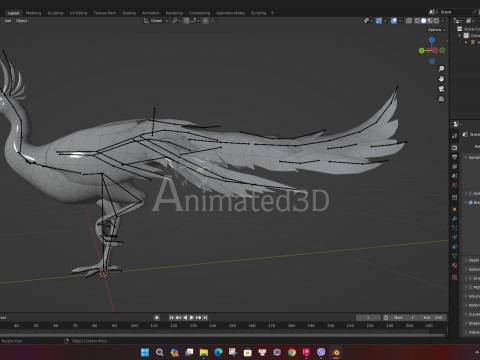The width and height of the screenshot is (480, 360).
Task: Open the pivot point dropdown
Action: coord(176,21)
